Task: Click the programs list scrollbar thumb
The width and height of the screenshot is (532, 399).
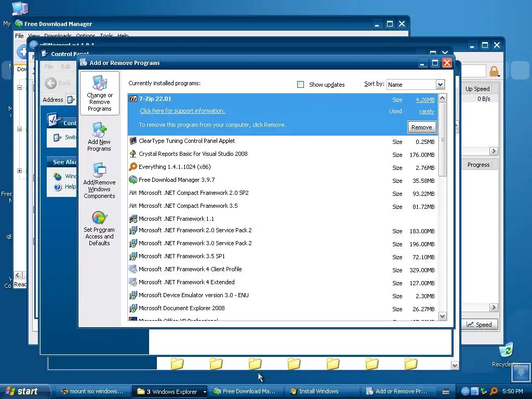Action: click(443, 139)
